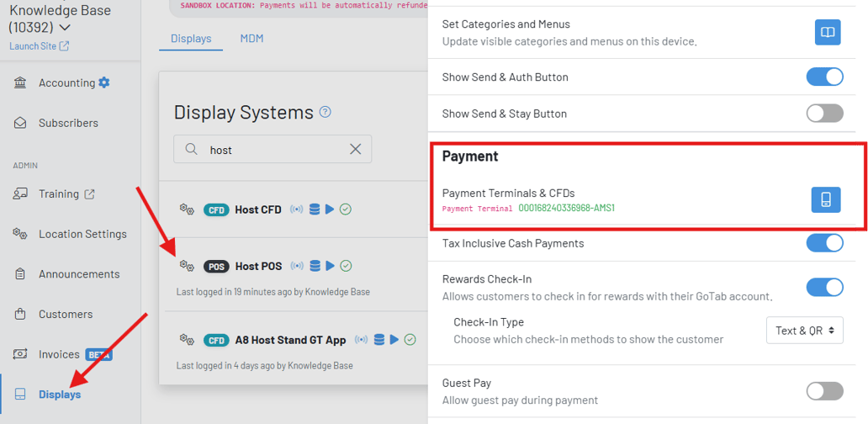Click play icon on A8 Host Stand row
The width and height of the screenshot is (868, 424).
[x=394, y=340]
